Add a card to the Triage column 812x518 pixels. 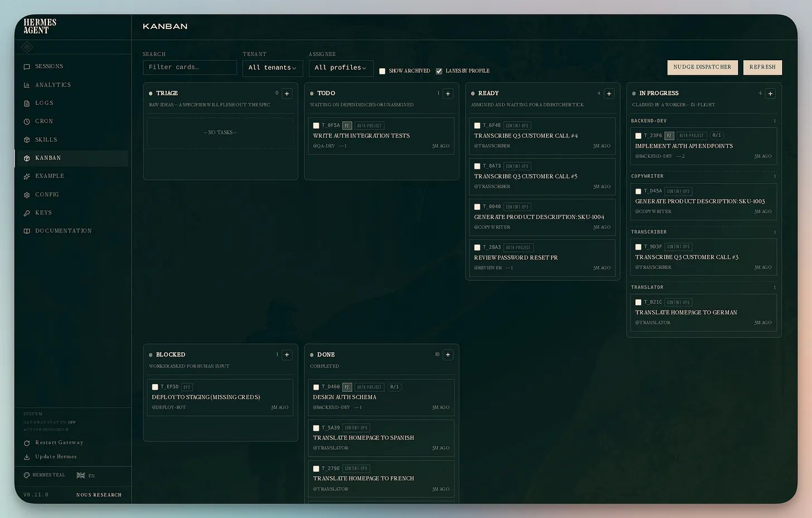(x=287, y=94)
